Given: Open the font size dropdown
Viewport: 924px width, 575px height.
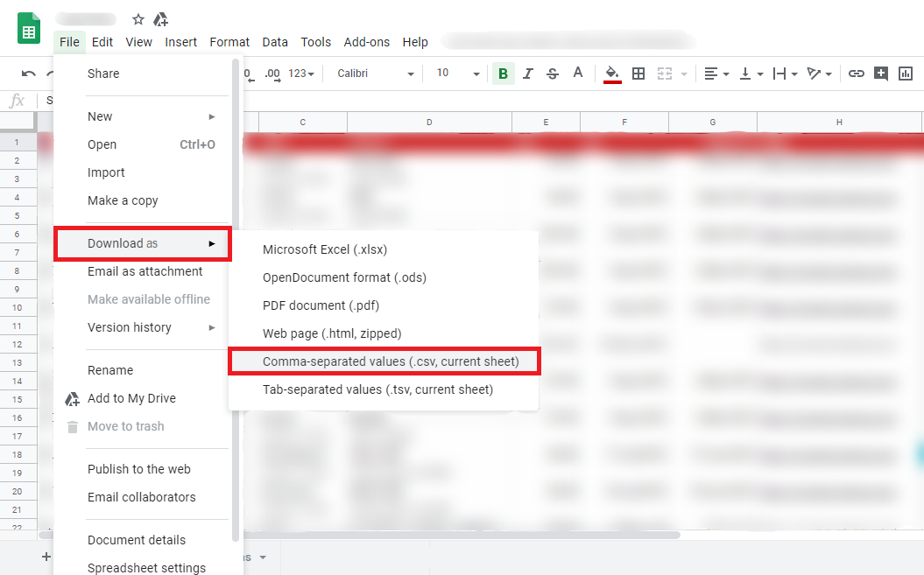Looking at the screenshot, I should [x=458, y=74].
